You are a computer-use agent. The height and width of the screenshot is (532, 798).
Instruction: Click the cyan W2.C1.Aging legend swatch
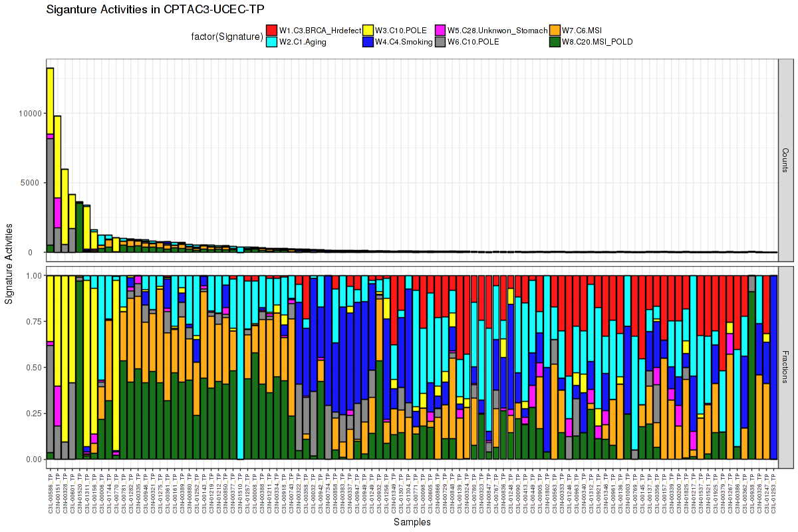pos(271,42)
